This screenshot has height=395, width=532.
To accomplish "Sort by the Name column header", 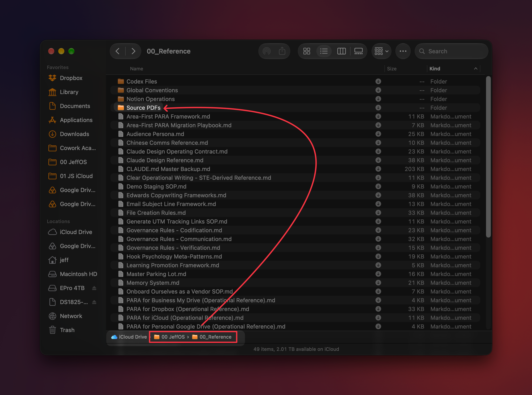I will tap(136, 69).
